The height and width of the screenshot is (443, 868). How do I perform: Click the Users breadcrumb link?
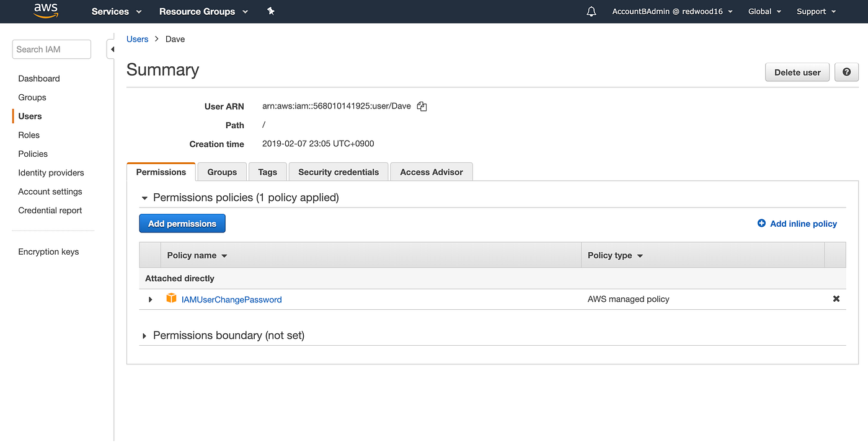137,38
